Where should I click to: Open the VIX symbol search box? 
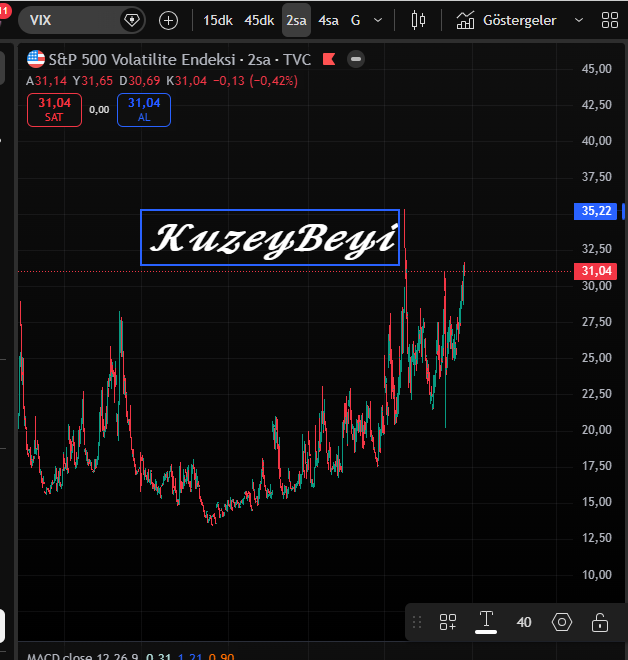click(82, 20)
